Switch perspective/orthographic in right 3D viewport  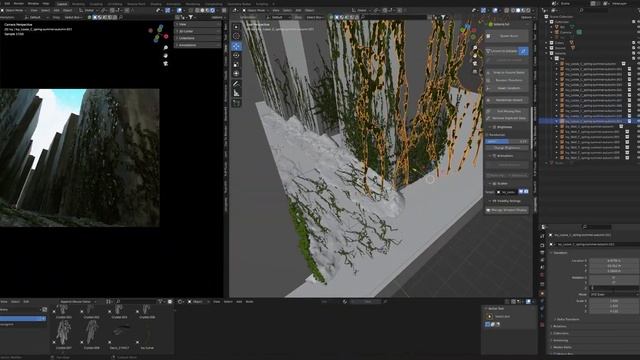(475, 71)
